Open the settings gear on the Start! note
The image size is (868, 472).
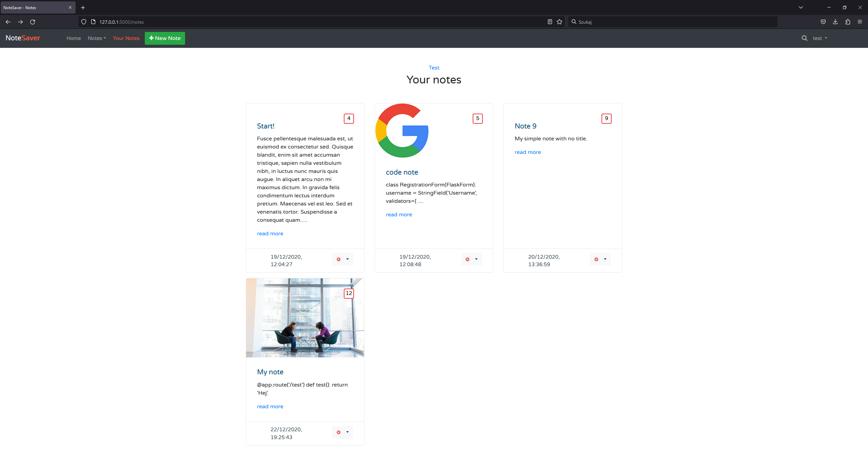pos(338,259)
